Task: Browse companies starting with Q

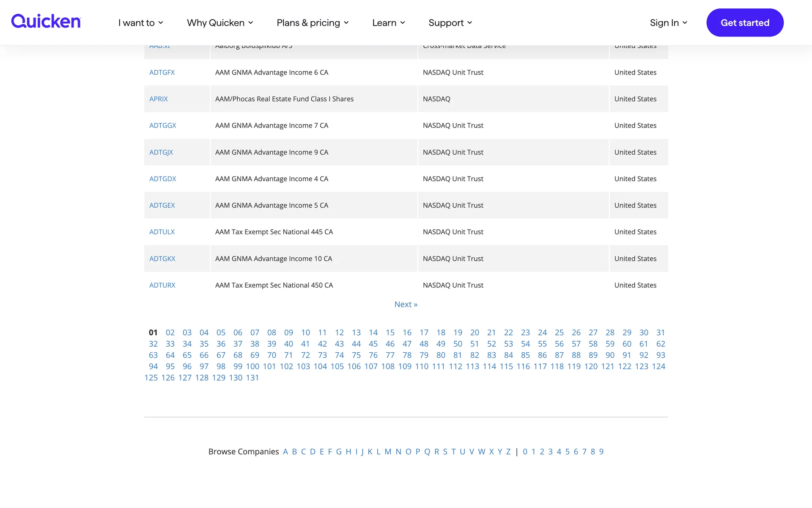Action: pos(427,452)
